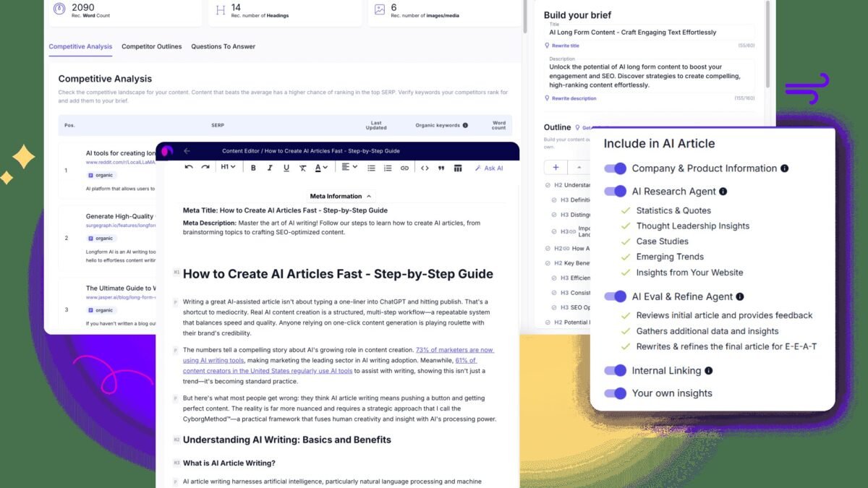
Task: Click 'What is AI Article Writing?' subheading
Action: (x=229, y=463)
